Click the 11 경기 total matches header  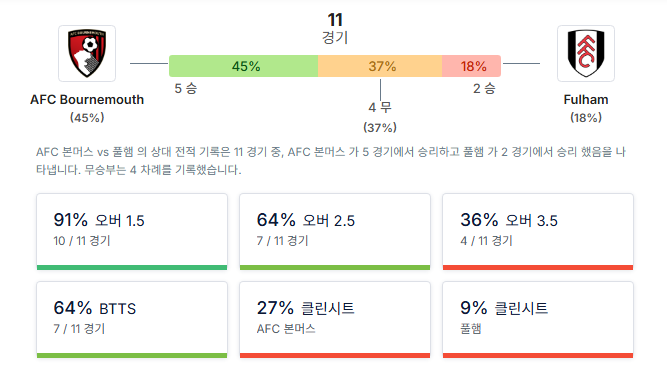[335, 28]
